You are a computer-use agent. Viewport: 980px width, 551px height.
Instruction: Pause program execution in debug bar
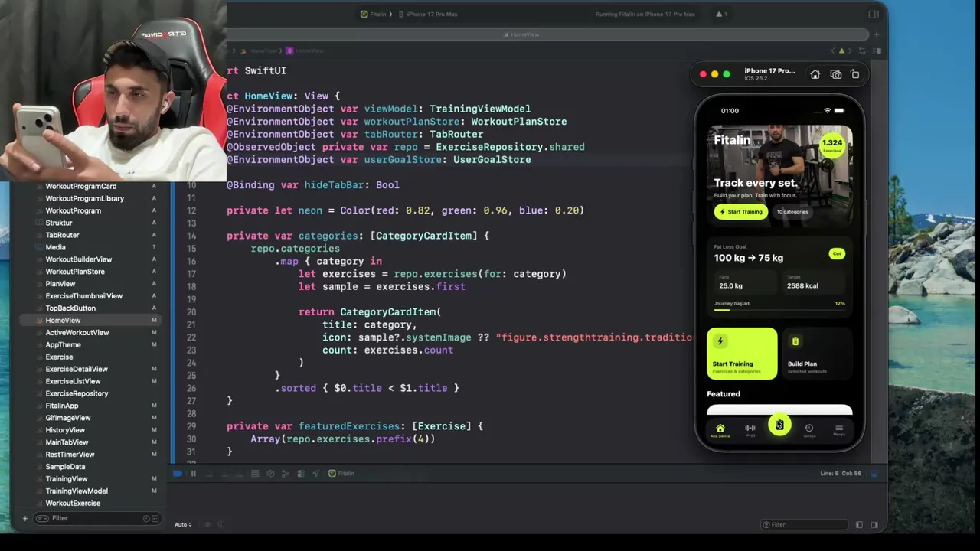(x=193, y=474)
